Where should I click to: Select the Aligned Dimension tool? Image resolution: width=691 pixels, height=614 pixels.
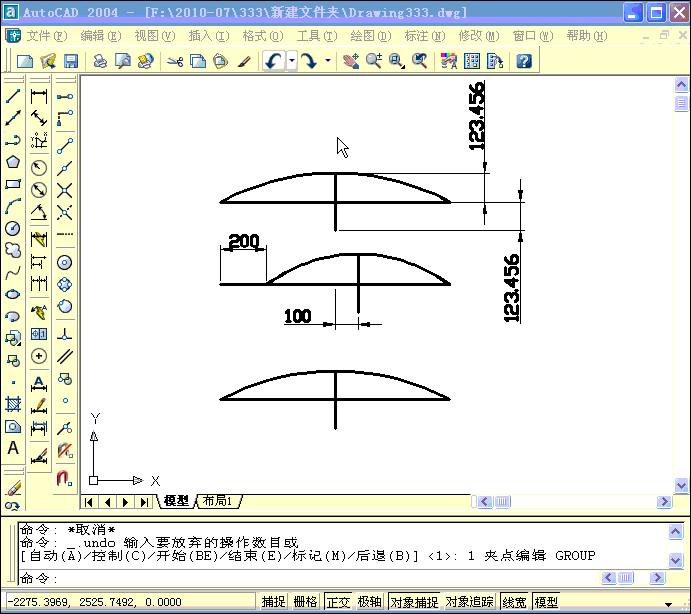39,118
